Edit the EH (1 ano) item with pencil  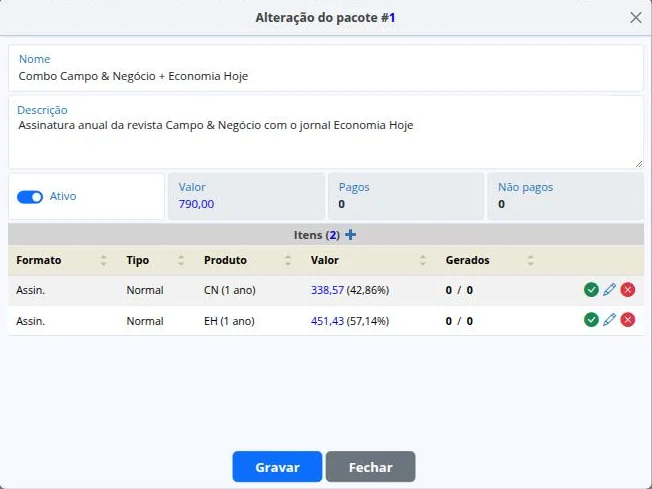point(609,320)
